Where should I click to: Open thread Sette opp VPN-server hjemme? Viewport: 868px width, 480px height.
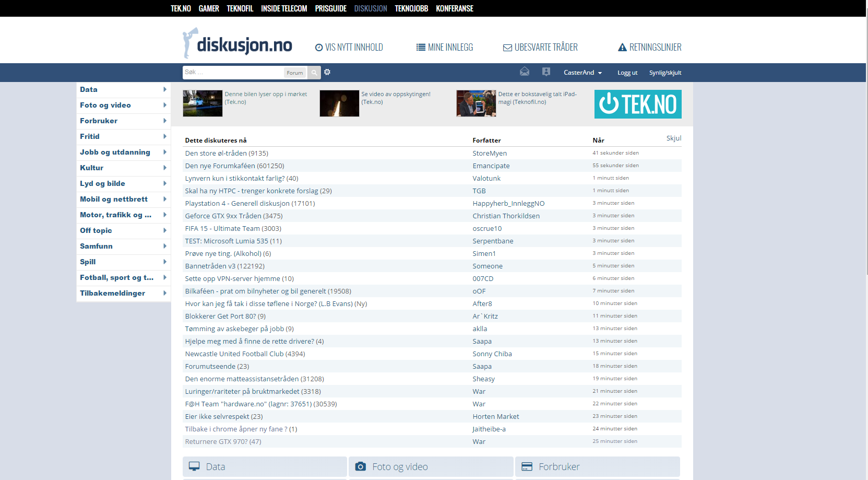pos(240,278)
